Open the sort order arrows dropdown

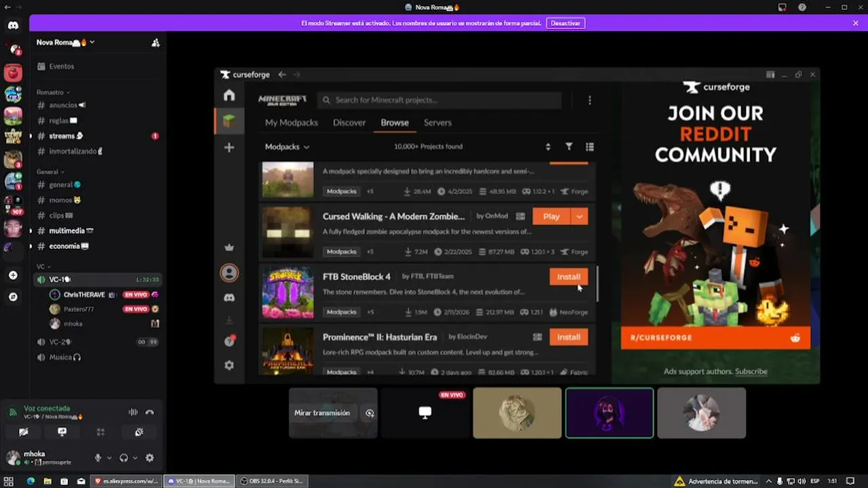pyautogui.click(x=548, y=146)
